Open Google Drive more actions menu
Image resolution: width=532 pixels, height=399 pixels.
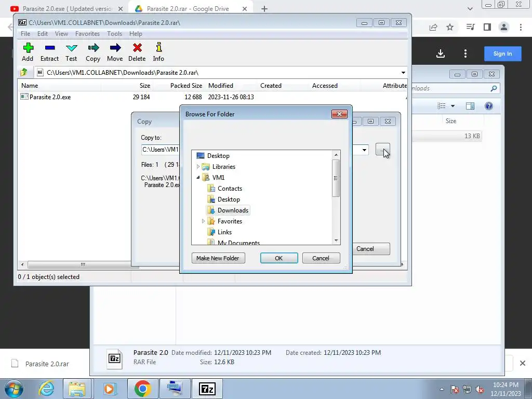pos(465,54)
